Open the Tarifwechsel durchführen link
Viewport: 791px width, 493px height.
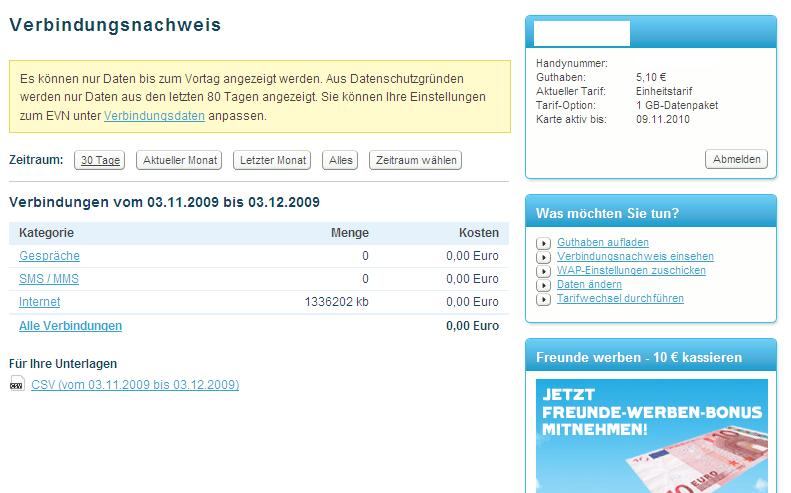pyautogui.click(x=620, y=299)
